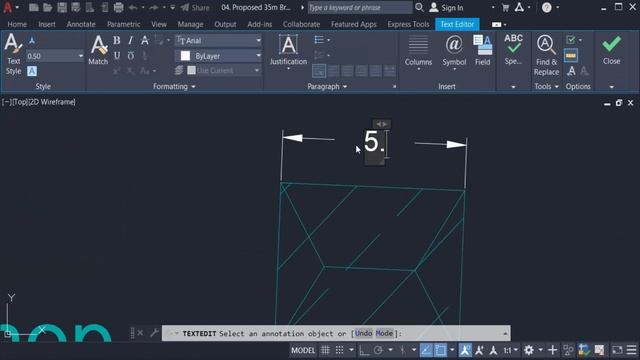Click the Mask background icon in Style panel
Image resolution: width=640 pixels, height=360 pixels.
32,71
